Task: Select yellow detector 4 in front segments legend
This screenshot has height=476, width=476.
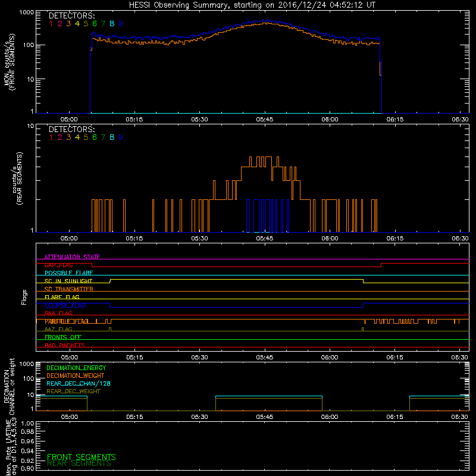Action: click(x=77, y=23)
